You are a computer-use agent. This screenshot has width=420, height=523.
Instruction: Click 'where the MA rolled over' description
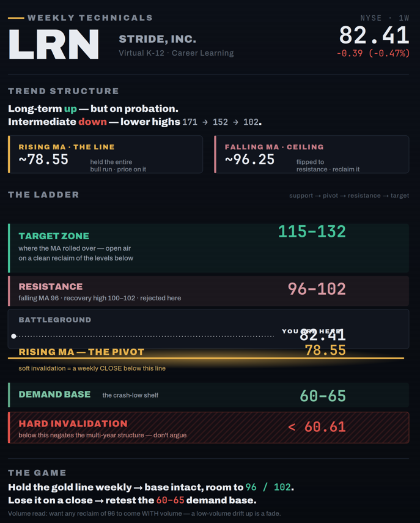[x=76, y=253]
